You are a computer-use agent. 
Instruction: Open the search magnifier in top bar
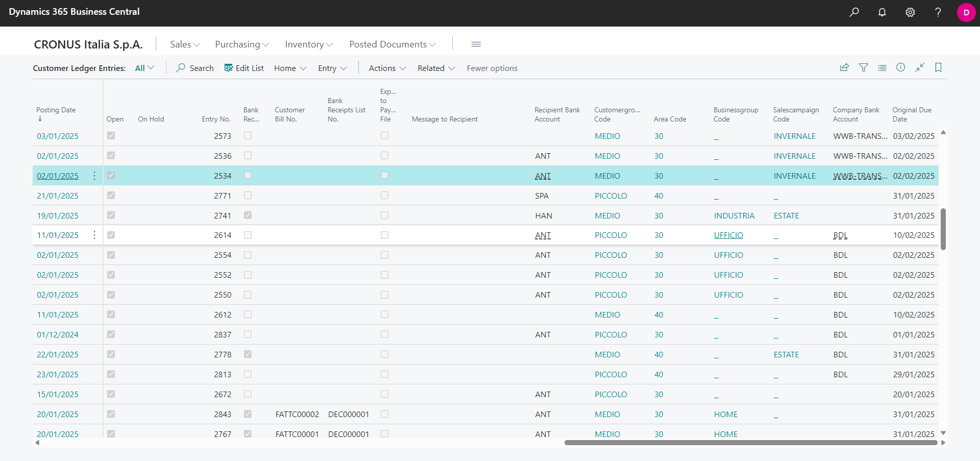[854, 12]
